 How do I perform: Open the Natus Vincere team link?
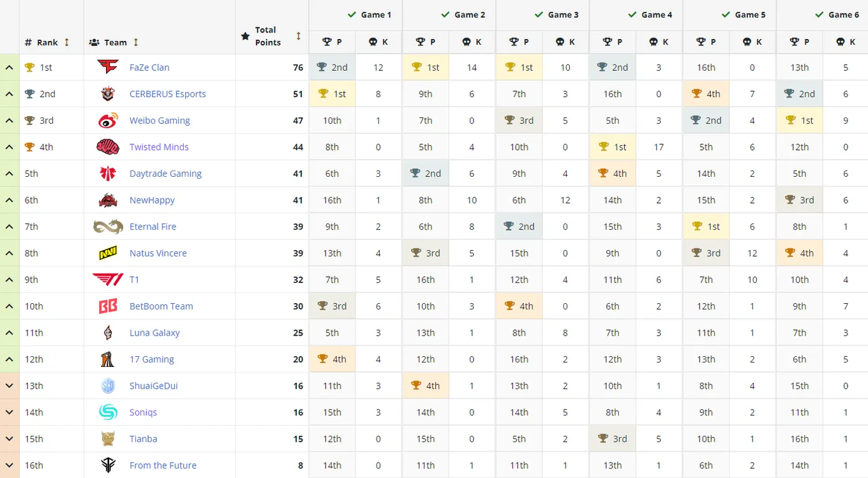158,253
